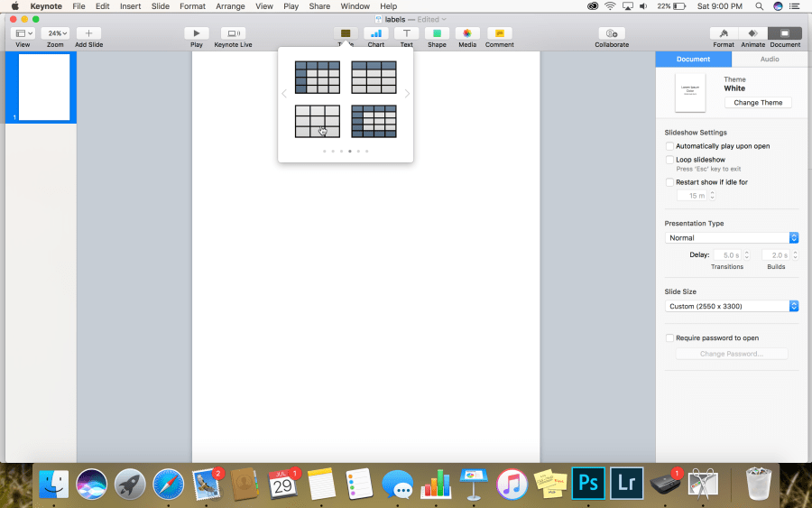Open Keynote from the Dock
Screen dimensions: 812x508
pyautogui.click(x=474, y=485)
